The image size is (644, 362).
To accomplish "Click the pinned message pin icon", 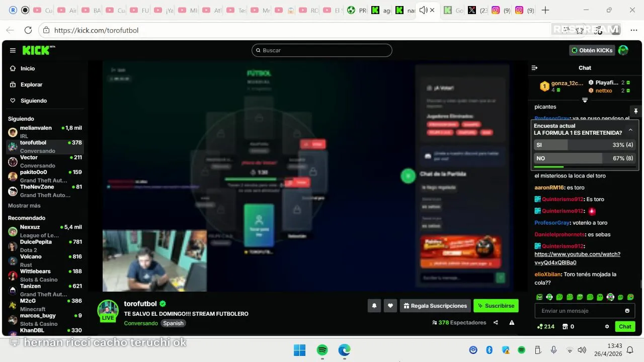I will coord(635,111).
